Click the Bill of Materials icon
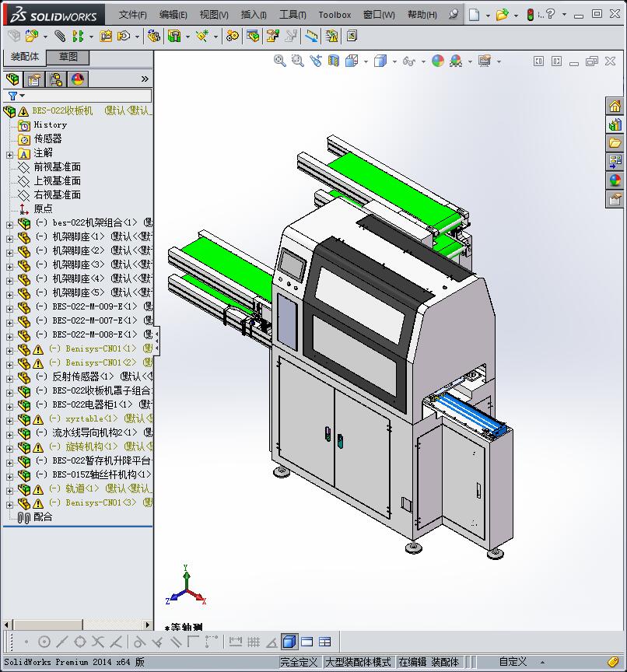Image resolution: width=627 pixels, height=672 pixels. (253, 36)
